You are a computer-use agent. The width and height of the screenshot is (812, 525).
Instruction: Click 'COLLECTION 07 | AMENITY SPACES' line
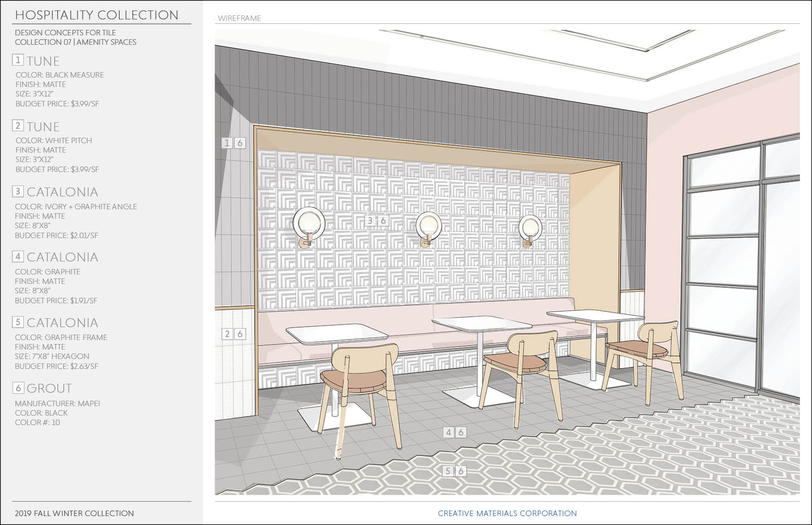(x=76, y=42)
